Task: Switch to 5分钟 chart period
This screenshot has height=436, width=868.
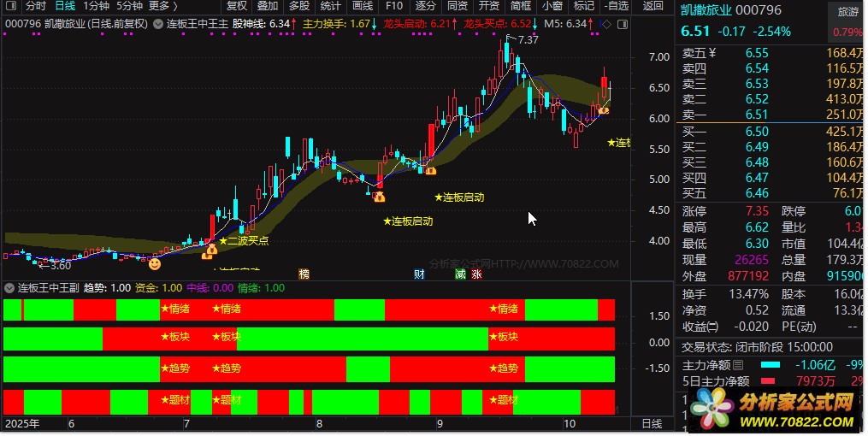Action: click(x=129, y=6)
